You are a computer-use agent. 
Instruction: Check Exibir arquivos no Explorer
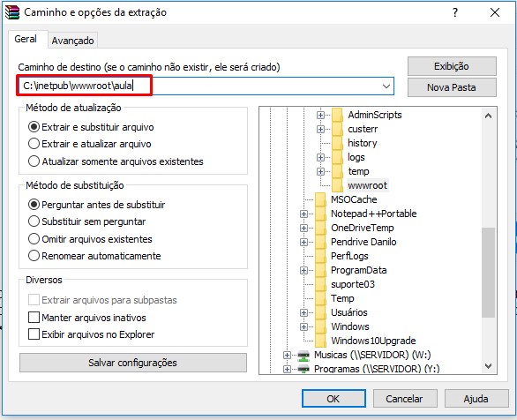34,334
